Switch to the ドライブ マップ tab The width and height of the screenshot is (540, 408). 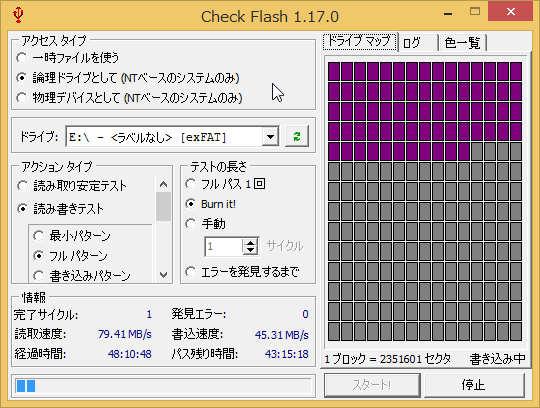coord(360,42)
